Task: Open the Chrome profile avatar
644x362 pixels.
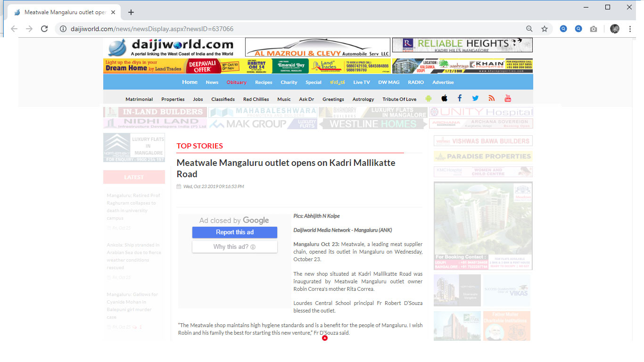Action: (x=615, y=29)
